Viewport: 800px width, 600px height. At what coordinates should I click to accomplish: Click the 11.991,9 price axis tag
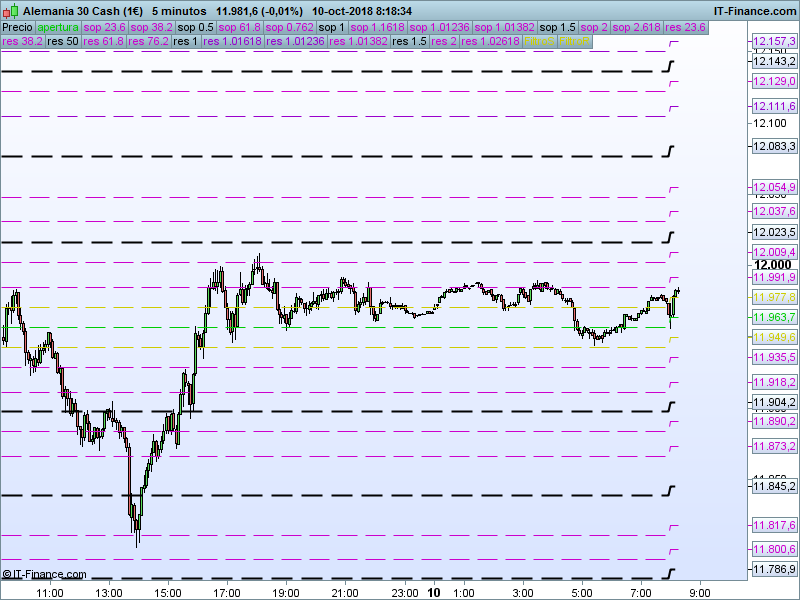click(774, 277)
